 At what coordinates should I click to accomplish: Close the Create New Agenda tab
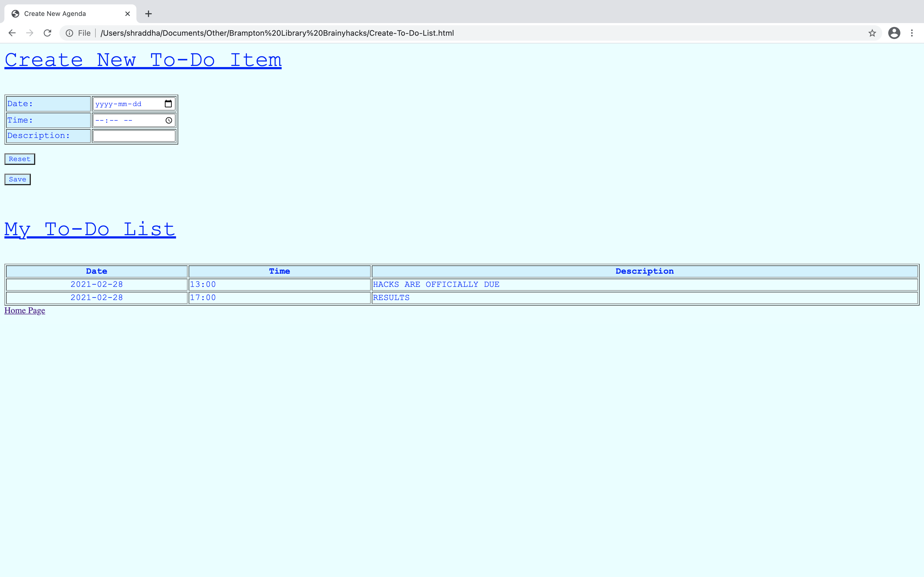128,14
